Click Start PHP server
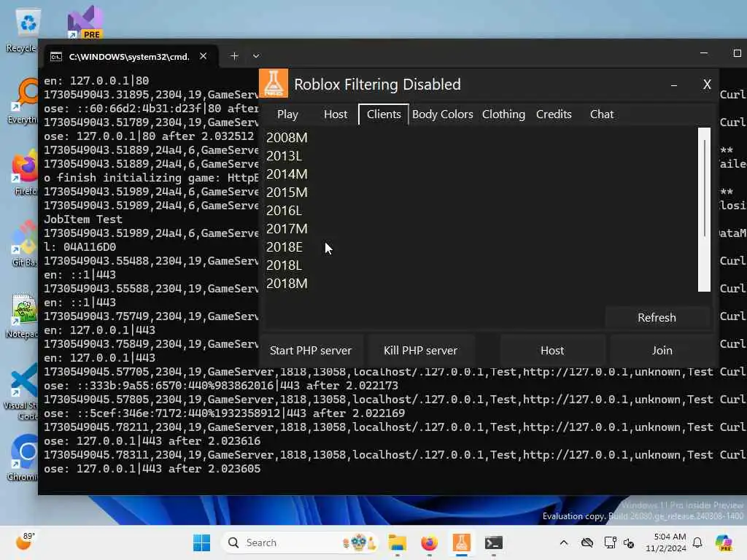 311,351
